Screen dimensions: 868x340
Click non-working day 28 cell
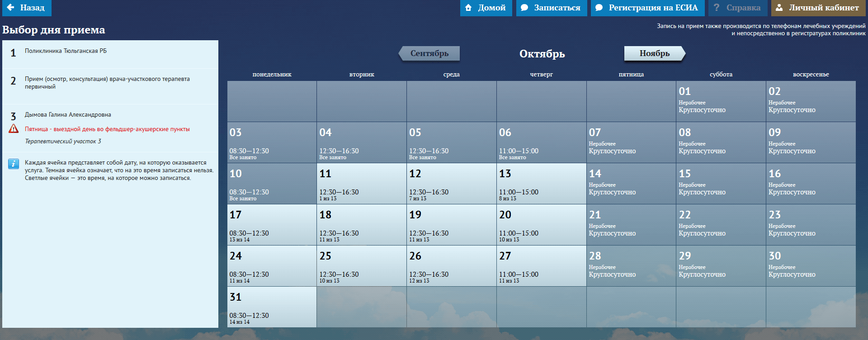click(631, 266)
